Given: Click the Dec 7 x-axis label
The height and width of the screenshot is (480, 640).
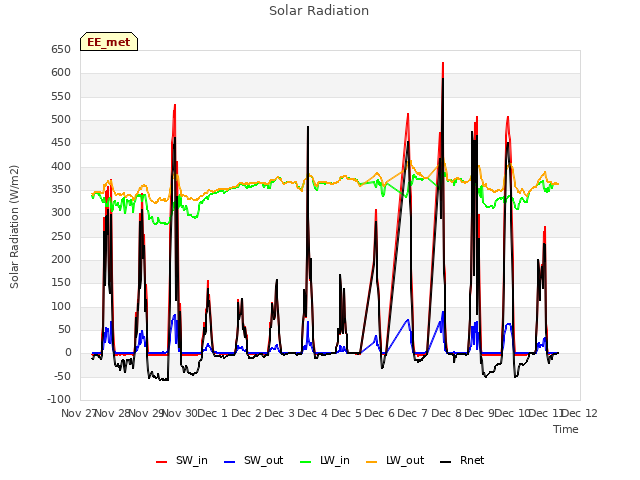Looking at the screenshot, I should (412, 413).
